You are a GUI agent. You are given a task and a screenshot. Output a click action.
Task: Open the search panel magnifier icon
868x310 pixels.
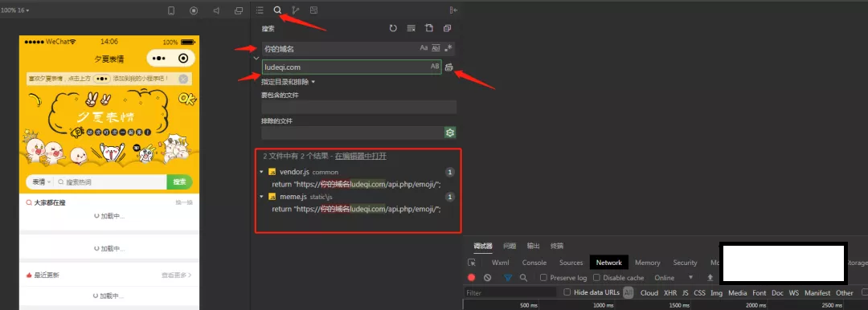point(277,10)
